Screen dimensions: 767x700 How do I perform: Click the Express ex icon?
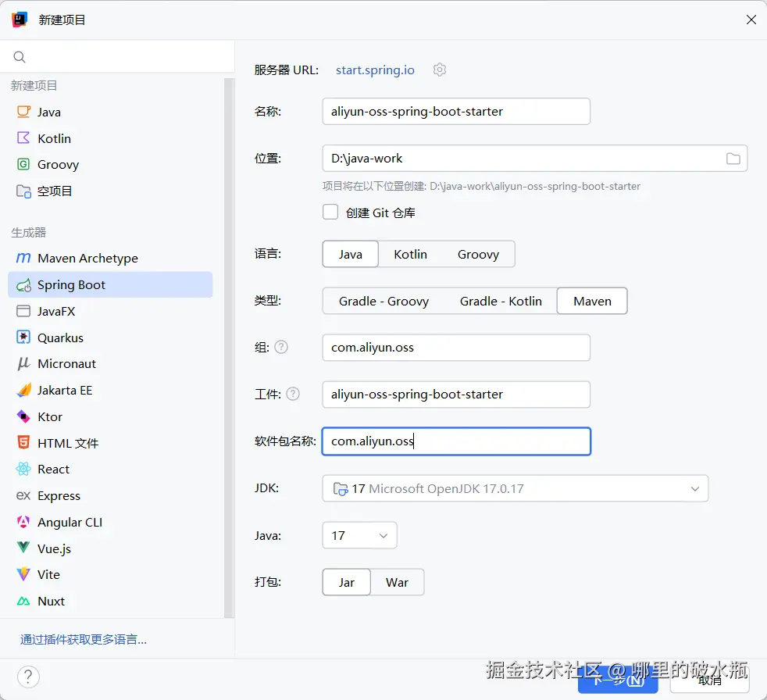(23, 495)
